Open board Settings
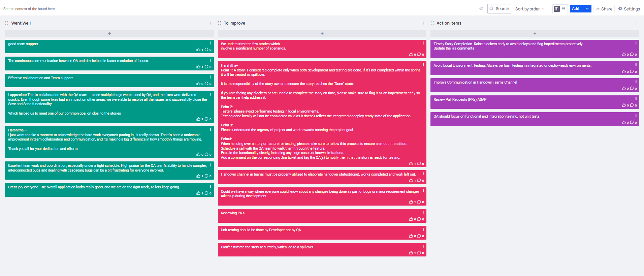Screen dimensions: 644x276 pos(629,9)
